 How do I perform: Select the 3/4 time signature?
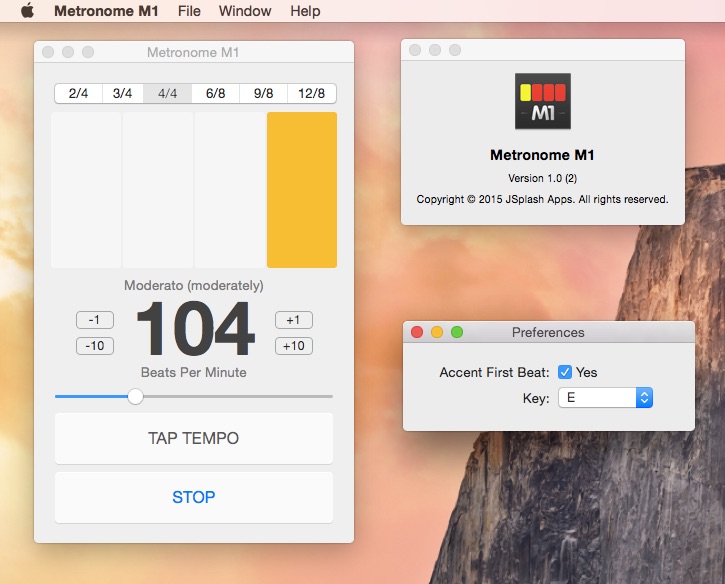pos(123,93)
